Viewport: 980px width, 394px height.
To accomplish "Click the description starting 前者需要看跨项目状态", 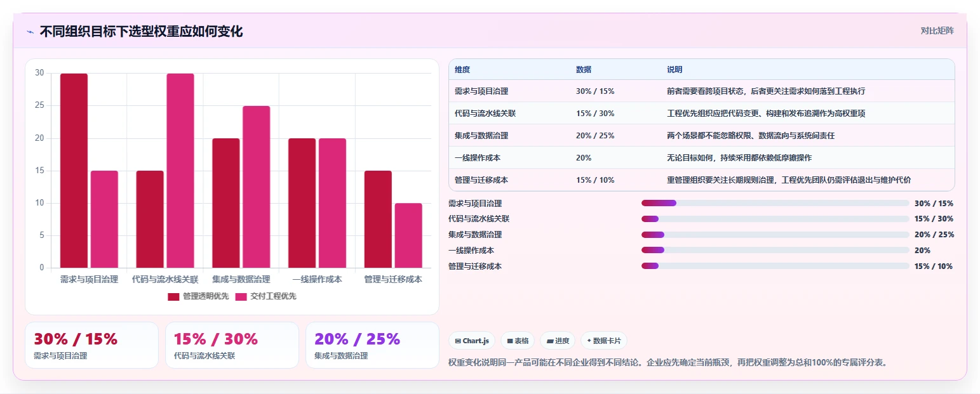I will point(766,91).
